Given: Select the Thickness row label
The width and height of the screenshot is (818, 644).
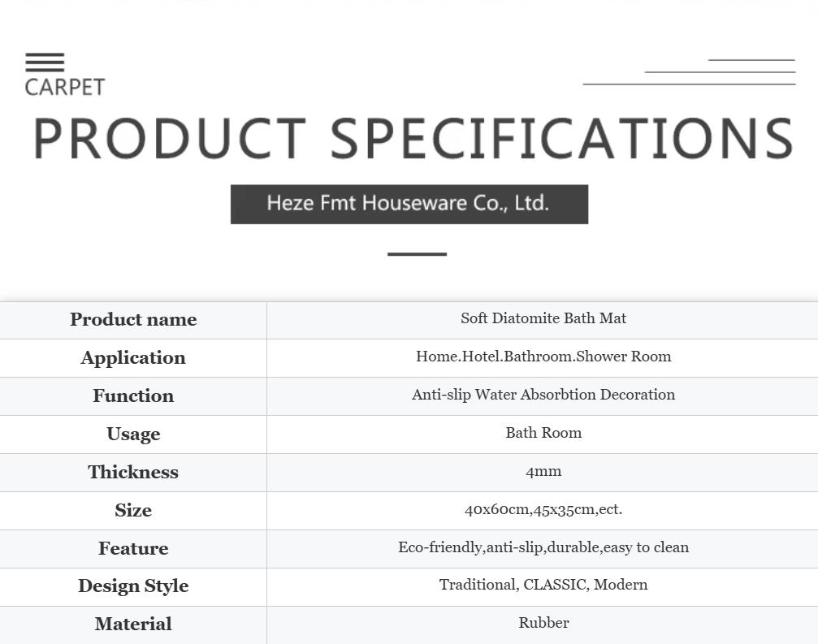Looking at the screenshot, I should [x=133, y=473].
